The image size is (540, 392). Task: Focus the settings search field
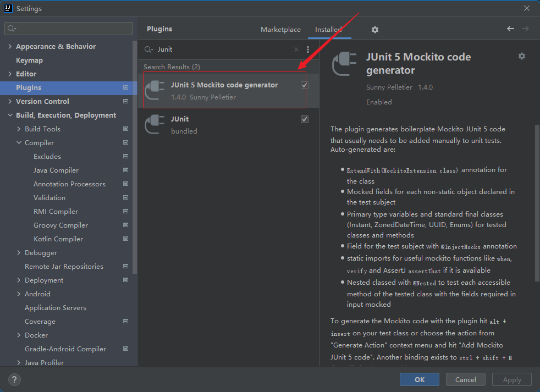[69, 29]
